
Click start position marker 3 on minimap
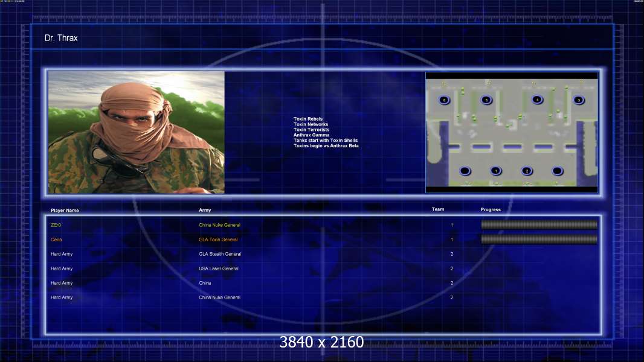[x=579, y=100]
